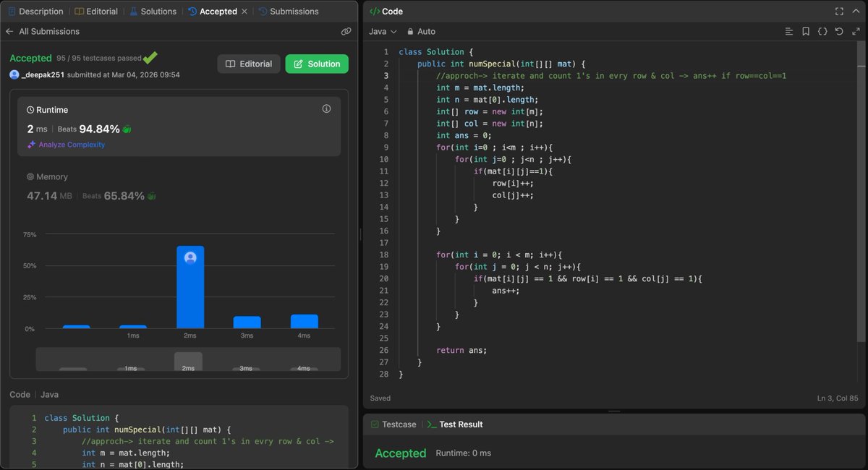Expand editor with the diagonal arrows icon

[855, 32]
